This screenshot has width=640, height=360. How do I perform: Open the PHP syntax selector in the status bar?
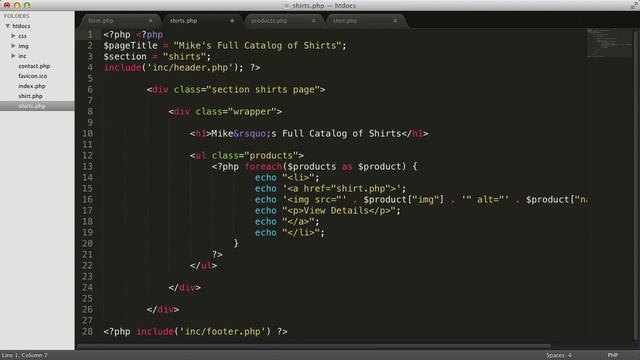pyautogui.click(x=613, y=355)
